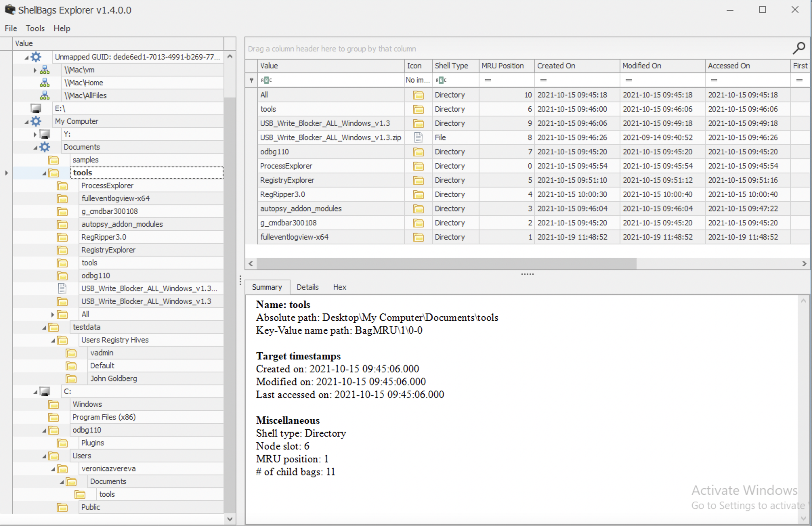The height and width of the screenshot is (526, 812).
Task: Switch to the Hex tab
Action: 340,287
